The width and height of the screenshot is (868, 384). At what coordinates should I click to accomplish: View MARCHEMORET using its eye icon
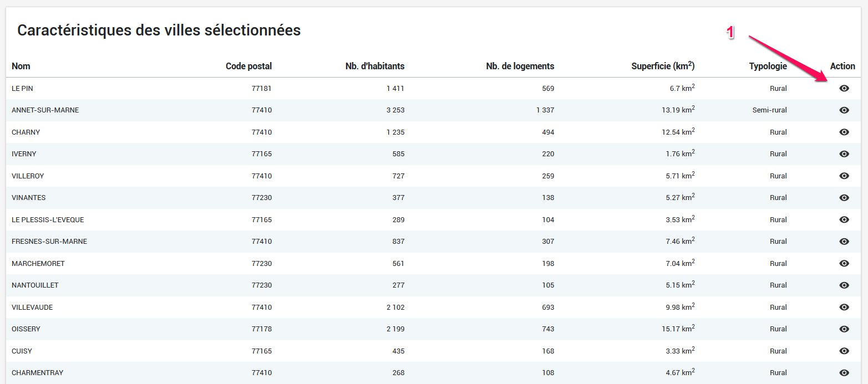844,264
